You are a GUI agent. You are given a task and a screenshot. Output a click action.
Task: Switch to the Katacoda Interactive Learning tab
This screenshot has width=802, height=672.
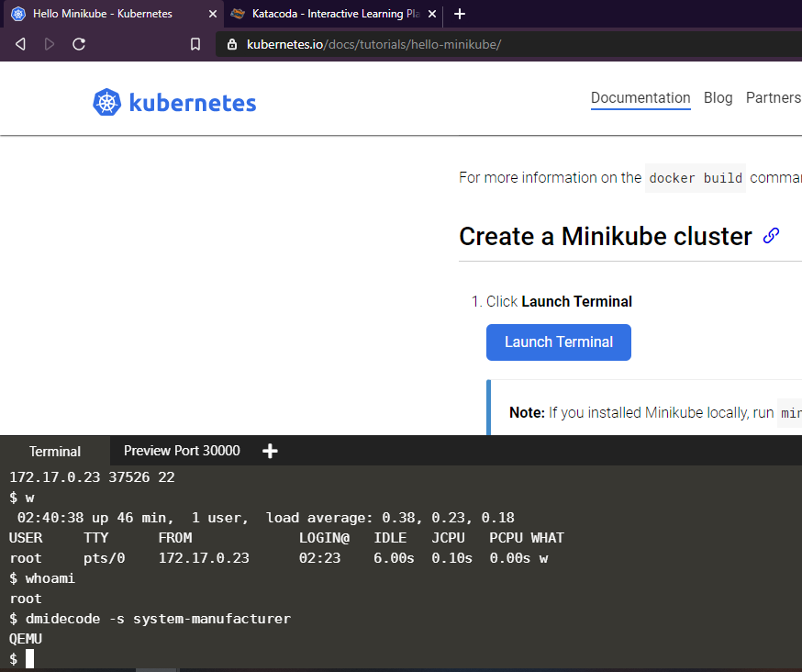click(333, 14)
